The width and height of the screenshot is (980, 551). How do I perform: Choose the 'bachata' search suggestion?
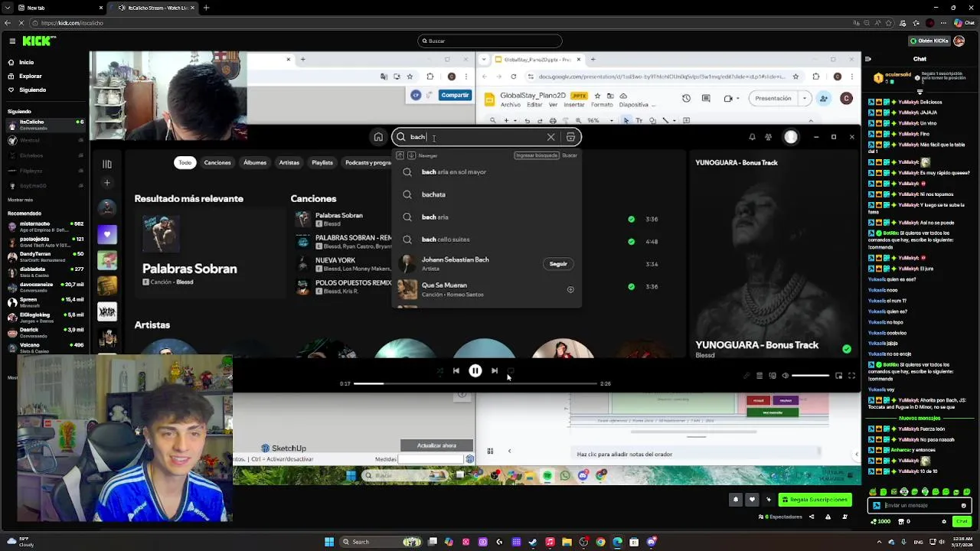click(486, 194)
